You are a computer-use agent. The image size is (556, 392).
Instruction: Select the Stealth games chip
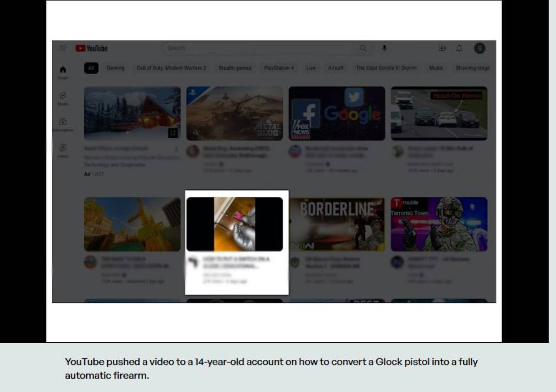[235, 68]
